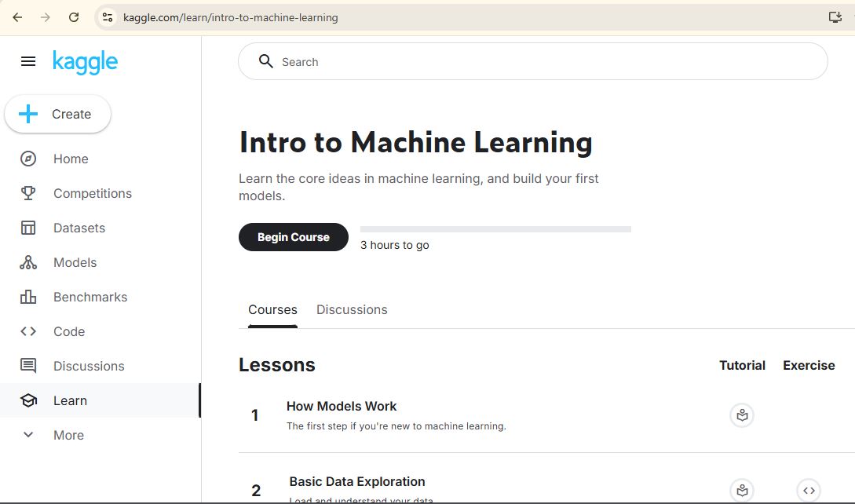Click the Benchmarks bar chart icon
This screenshot has width=855, height=504.
click(x=28, y=297)
